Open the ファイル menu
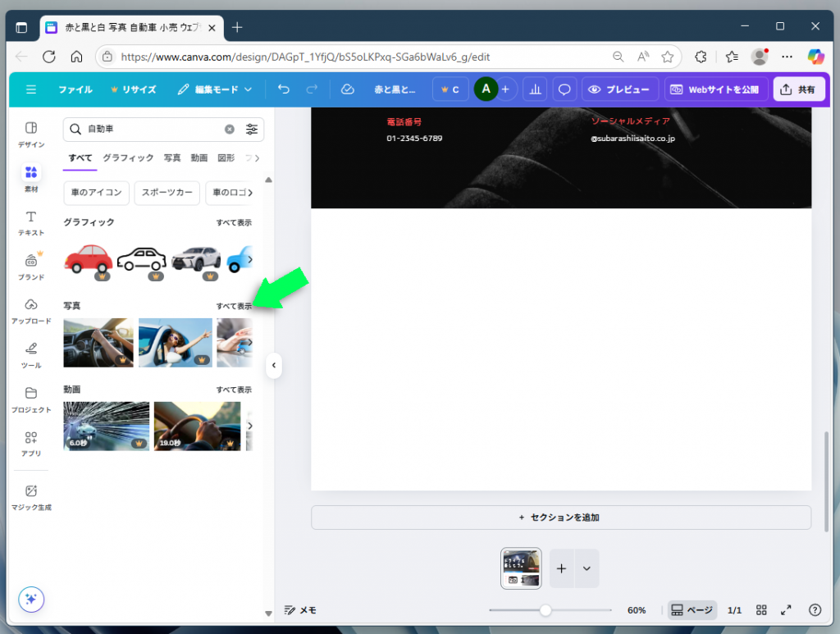The image size is (840, 634). coord(75,89)
